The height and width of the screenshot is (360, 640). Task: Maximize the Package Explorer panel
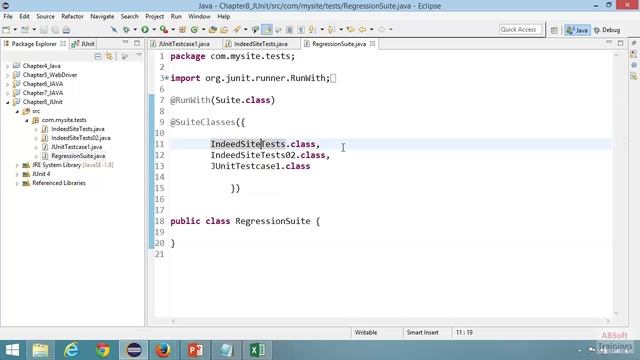137,43
